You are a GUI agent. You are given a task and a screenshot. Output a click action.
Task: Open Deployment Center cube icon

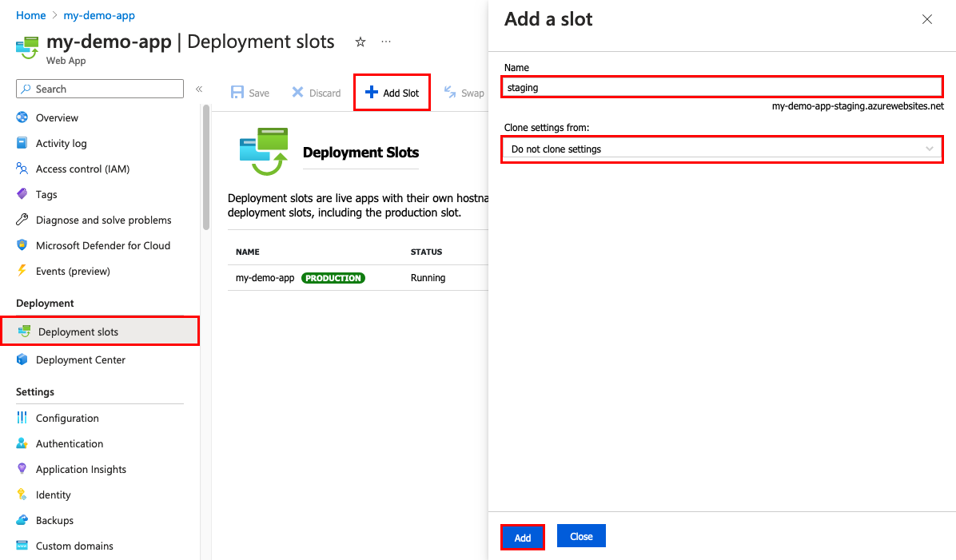22,359
